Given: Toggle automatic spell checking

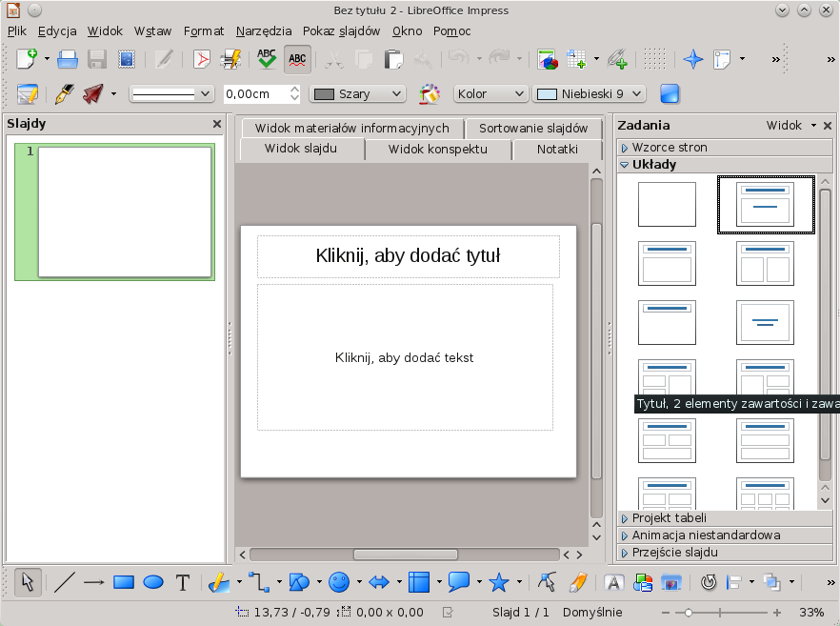Looking at the screenshot, I should [297, 59].
